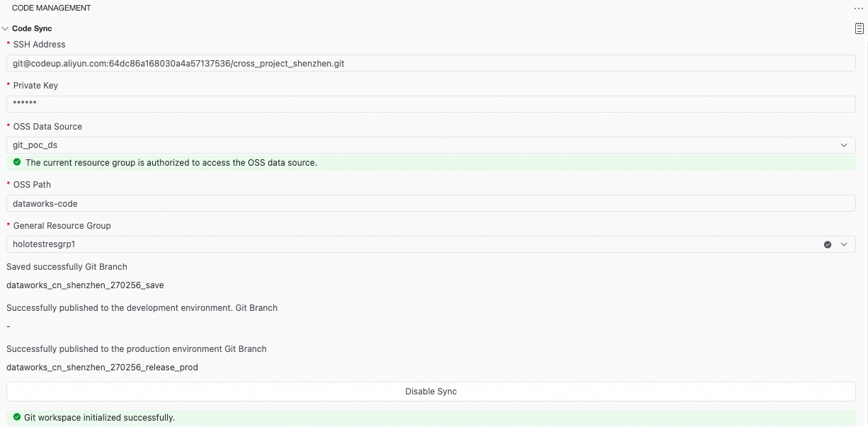
Task: Click the OSS Path input field
Action: 431,203
